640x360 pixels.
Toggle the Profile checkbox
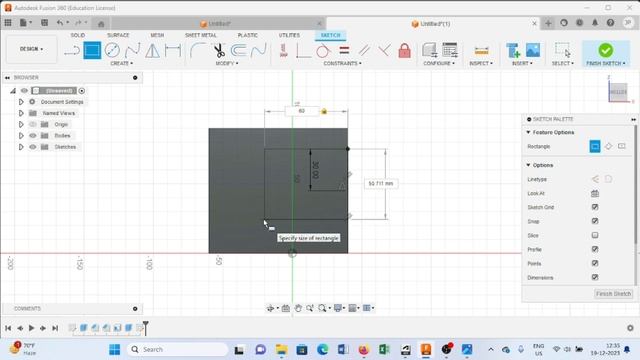[x=595, y=249]
